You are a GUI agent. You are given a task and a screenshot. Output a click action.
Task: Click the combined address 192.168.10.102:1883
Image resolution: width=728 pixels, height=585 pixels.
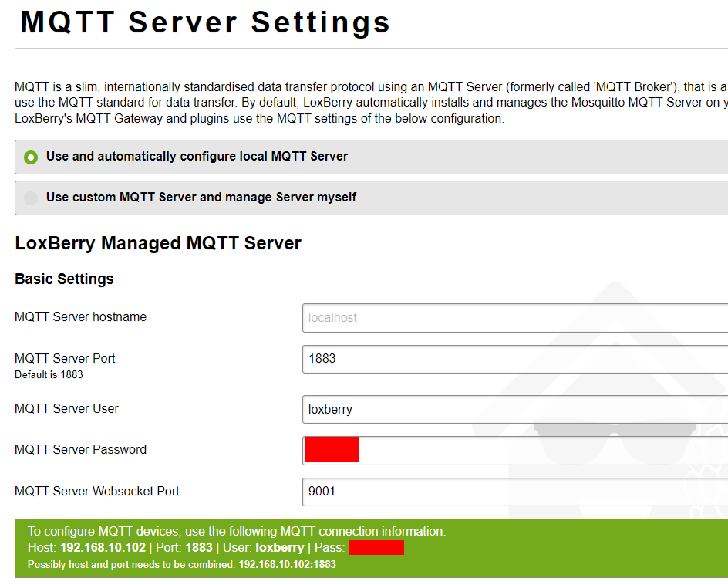(x=287, y=565)
